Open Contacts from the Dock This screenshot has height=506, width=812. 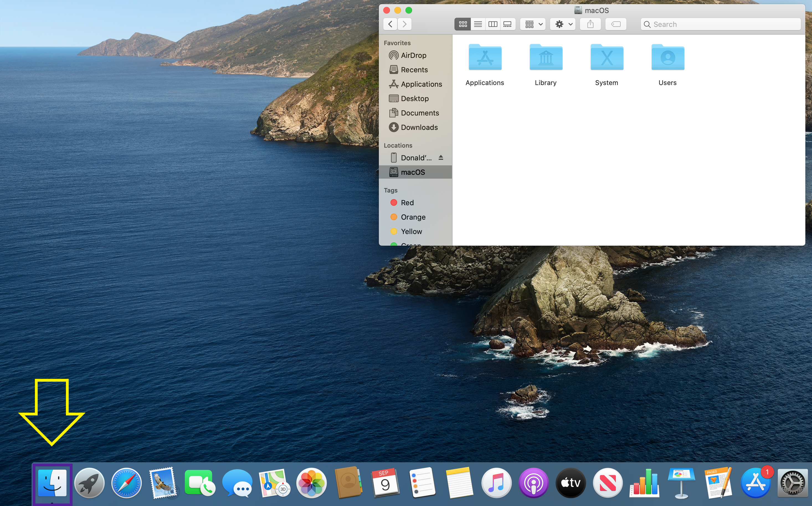coord(348,483)
